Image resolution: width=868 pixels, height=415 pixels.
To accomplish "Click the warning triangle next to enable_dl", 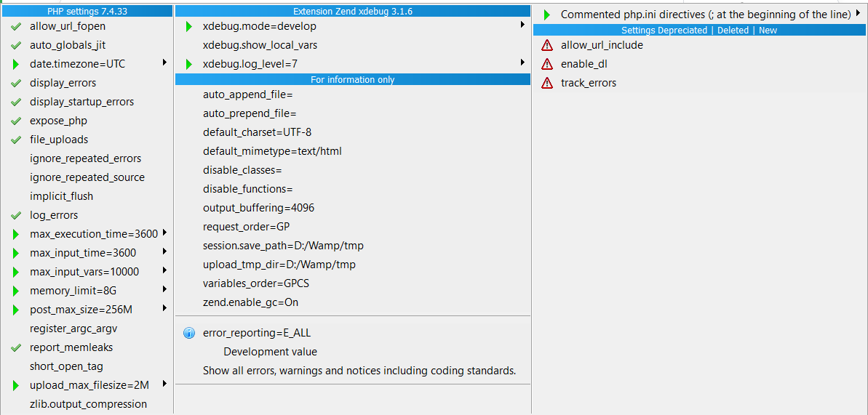I will click(x=547, y=64).
